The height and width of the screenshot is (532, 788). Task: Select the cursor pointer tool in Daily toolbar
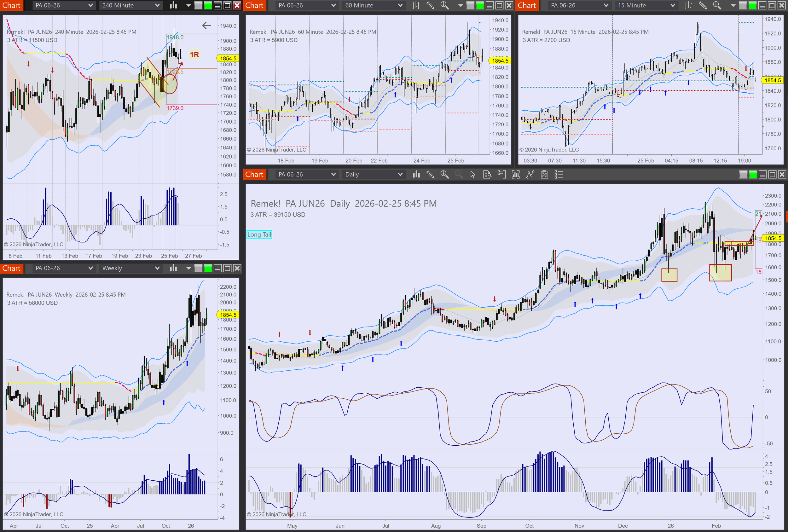click(x=473, y=175)
